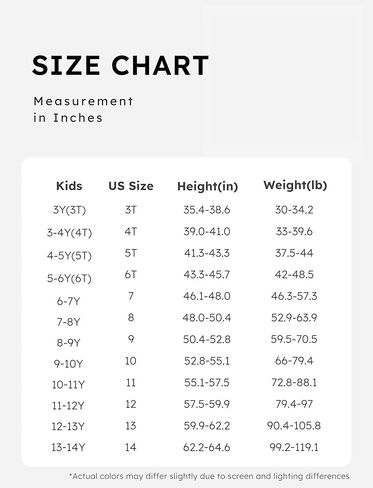Screen dimensions: 373x488
Task: Click the 13-14Y kids size
Action: point(68,447)
